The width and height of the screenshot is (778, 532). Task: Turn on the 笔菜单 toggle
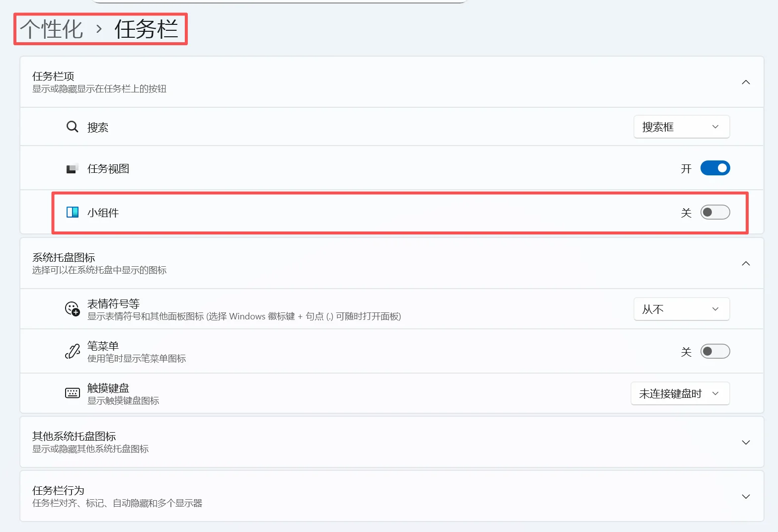(x=715, y=351)
